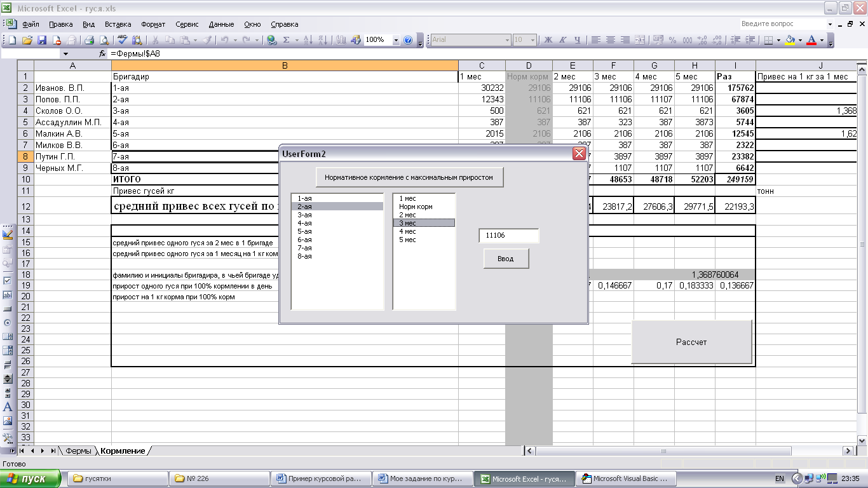Expand the font color dropdown arrow

click(822, 40)
